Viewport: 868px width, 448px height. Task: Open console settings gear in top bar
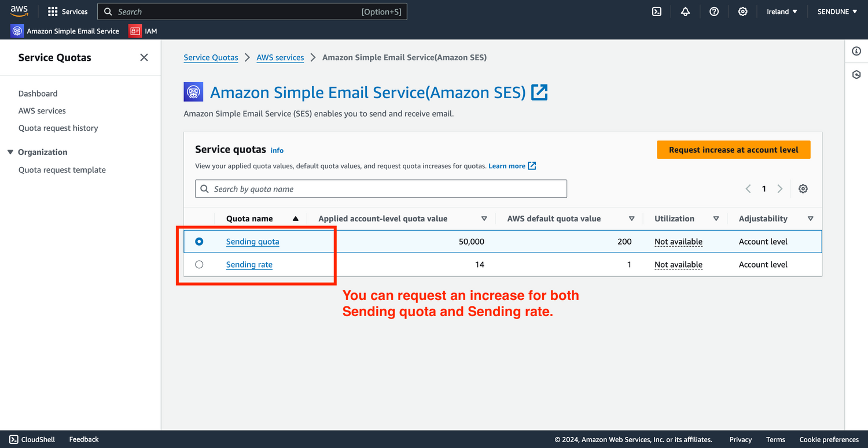click(742, 12)
